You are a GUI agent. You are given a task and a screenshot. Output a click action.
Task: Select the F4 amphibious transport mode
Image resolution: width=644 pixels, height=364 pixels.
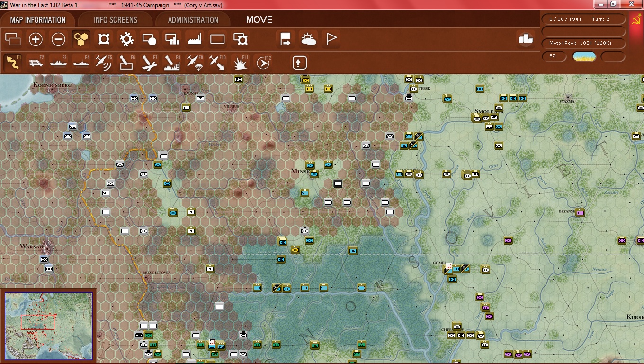[81, 62]
